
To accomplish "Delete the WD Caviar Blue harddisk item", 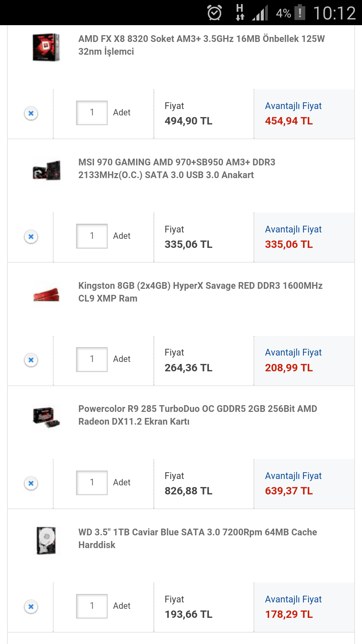I will (31, 606).
